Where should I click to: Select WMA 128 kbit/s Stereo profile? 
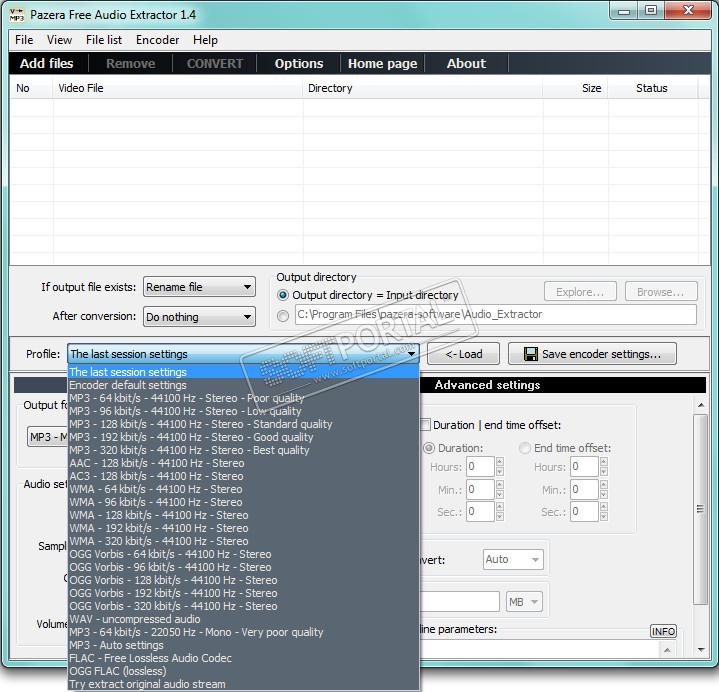243,515
